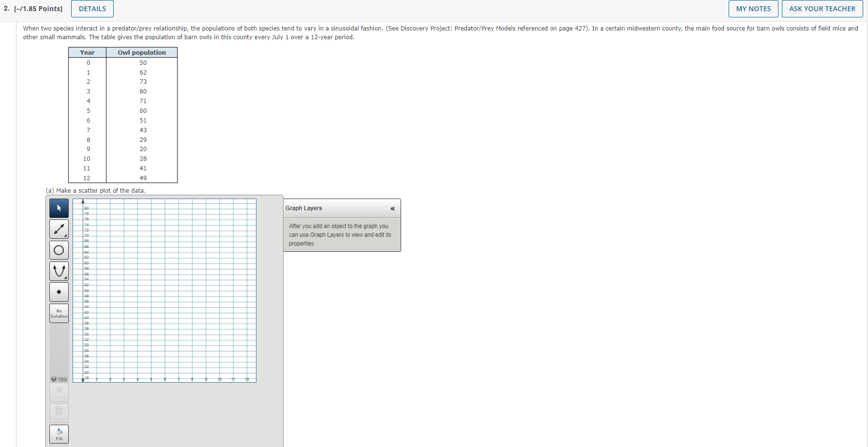868x447 pixels.
Task: Select the point plotting tool
Action: (59, 292)
